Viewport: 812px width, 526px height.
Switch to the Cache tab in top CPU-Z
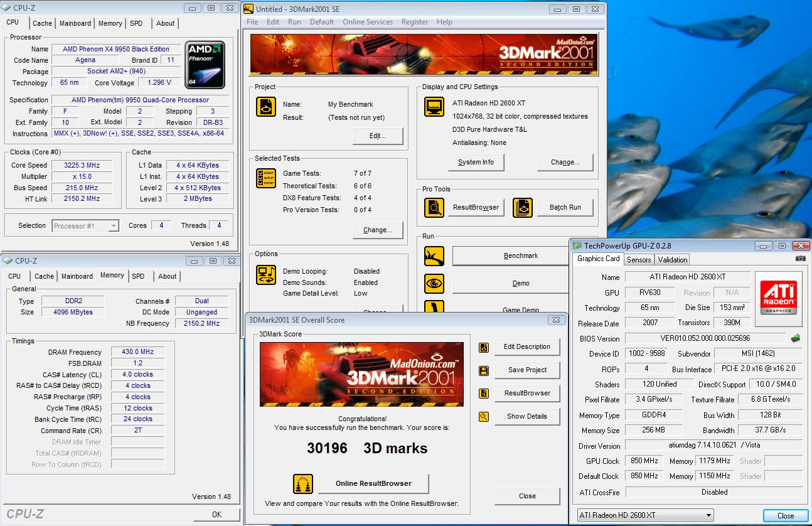coord(42,23)
